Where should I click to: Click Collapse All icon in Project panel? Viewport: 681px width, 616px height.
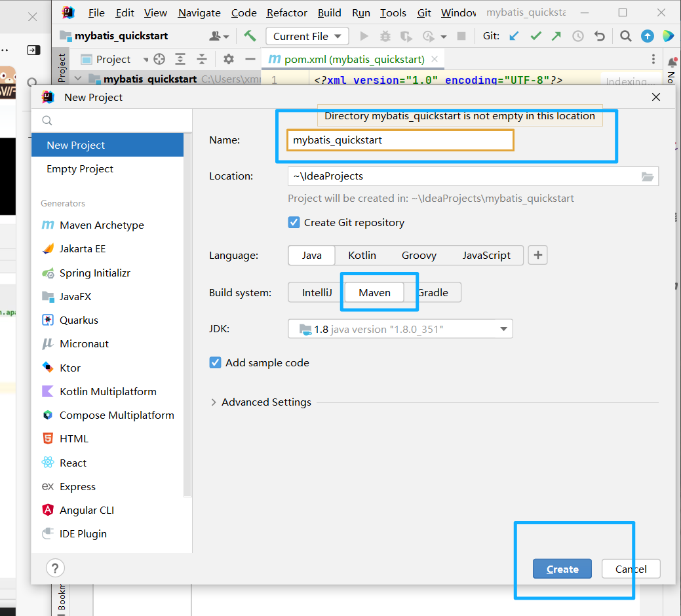coord(202,59)
